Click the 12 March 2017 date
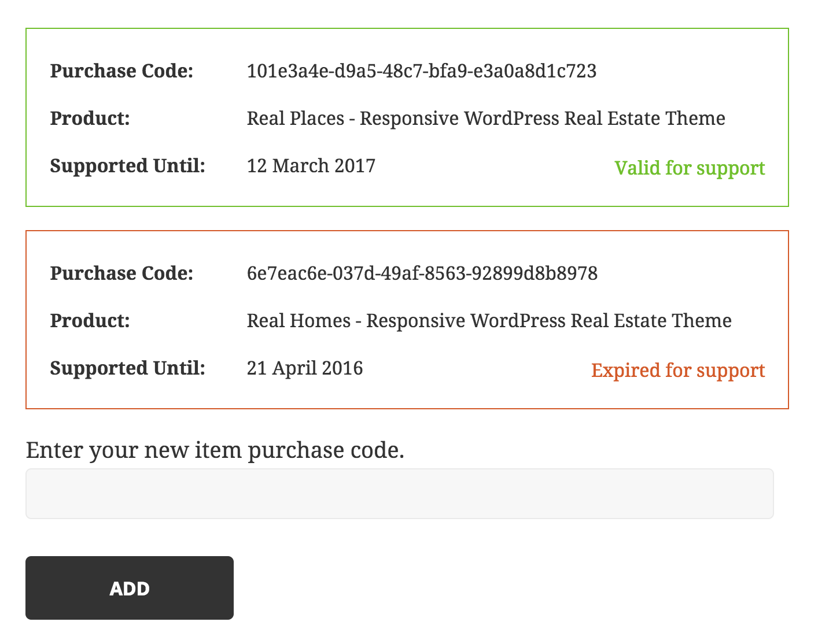This screenshot has height=644, width=818. coord(311,166)
